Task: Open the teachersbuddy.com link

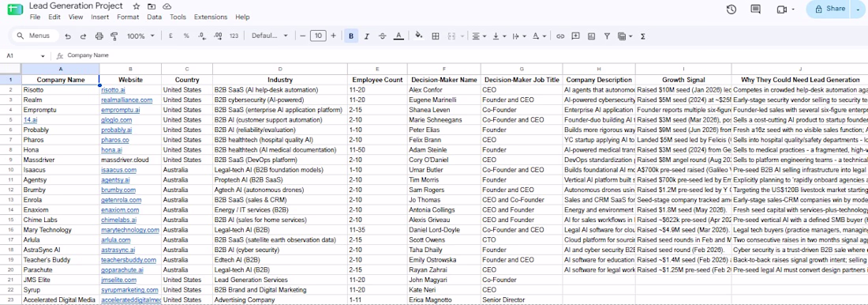Action: pos(129,259)
